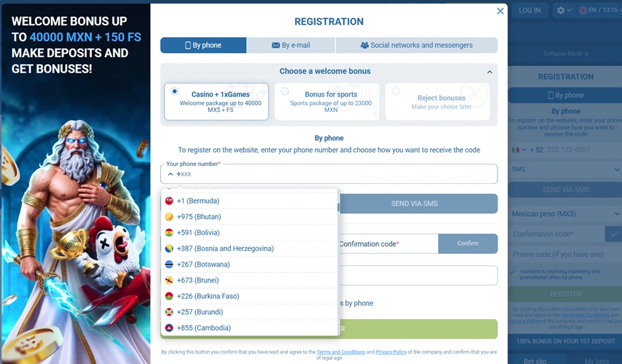Select By phone tab in background sidebar
622x364 pixels.
coord(566,95)
